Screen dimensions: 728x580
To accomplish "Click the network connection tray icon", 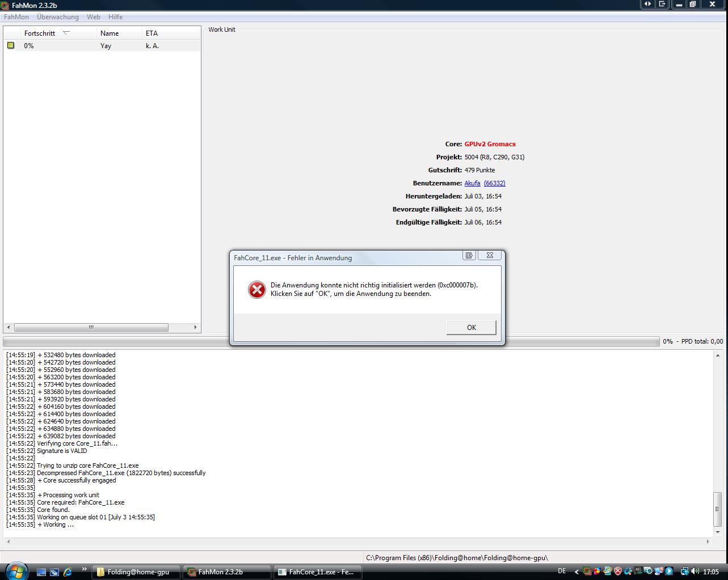I will [x=684, y=571].
